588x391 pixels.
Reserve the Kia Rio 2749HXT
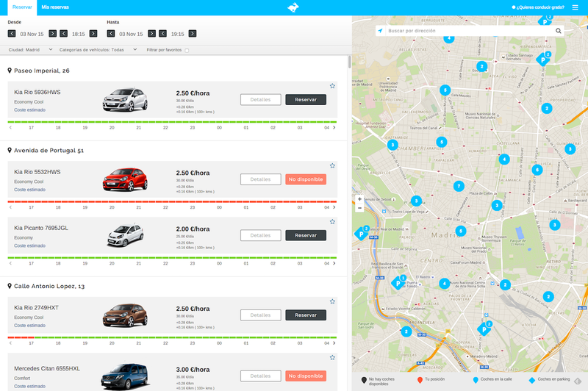(306, 315)
